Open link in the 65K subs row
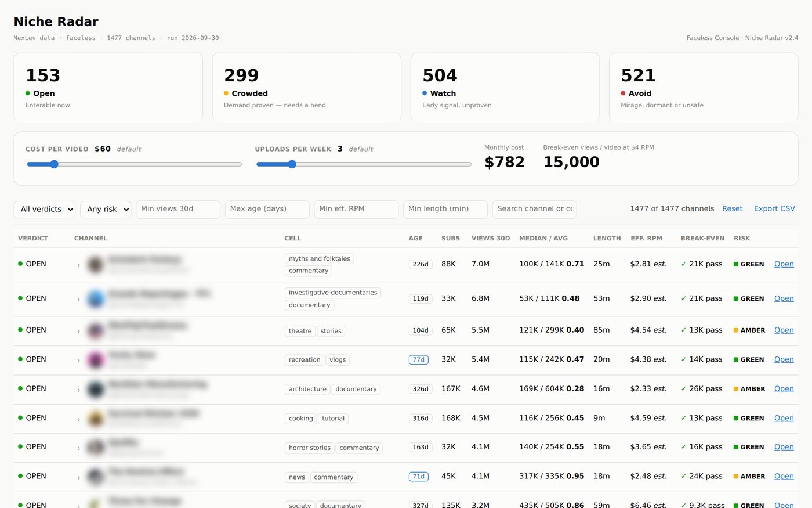Screen dimensions: 812x508 (x=784, y=330)
